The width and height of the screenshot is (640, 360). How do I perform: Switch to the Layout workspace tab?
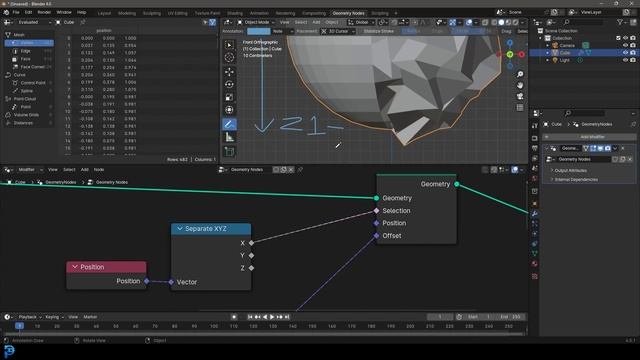104,13
